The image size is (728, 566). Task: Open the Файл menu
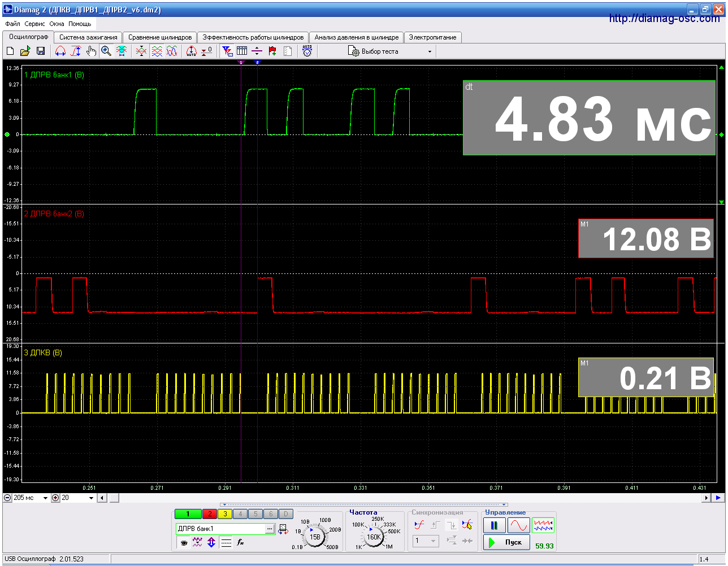tap(12, 24)
